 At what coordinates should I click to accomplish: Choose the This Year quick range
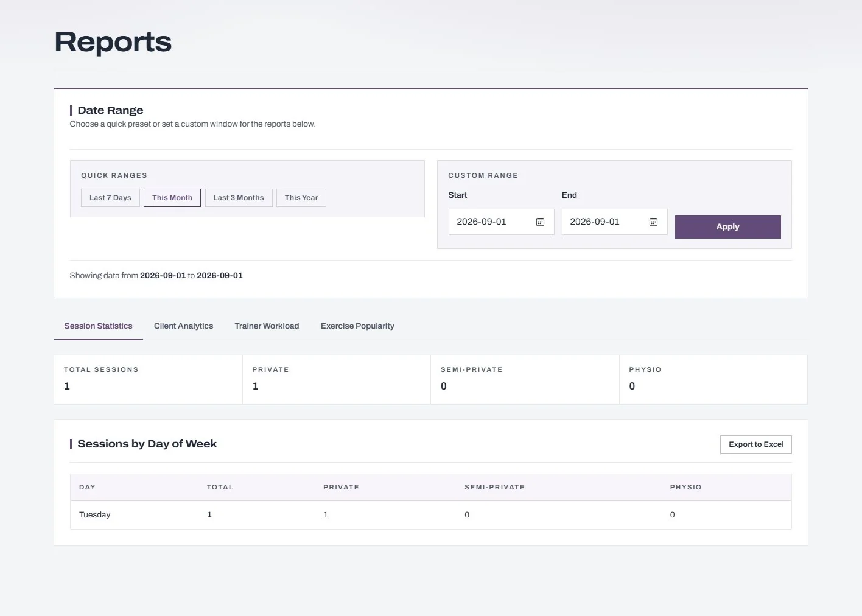301,198
